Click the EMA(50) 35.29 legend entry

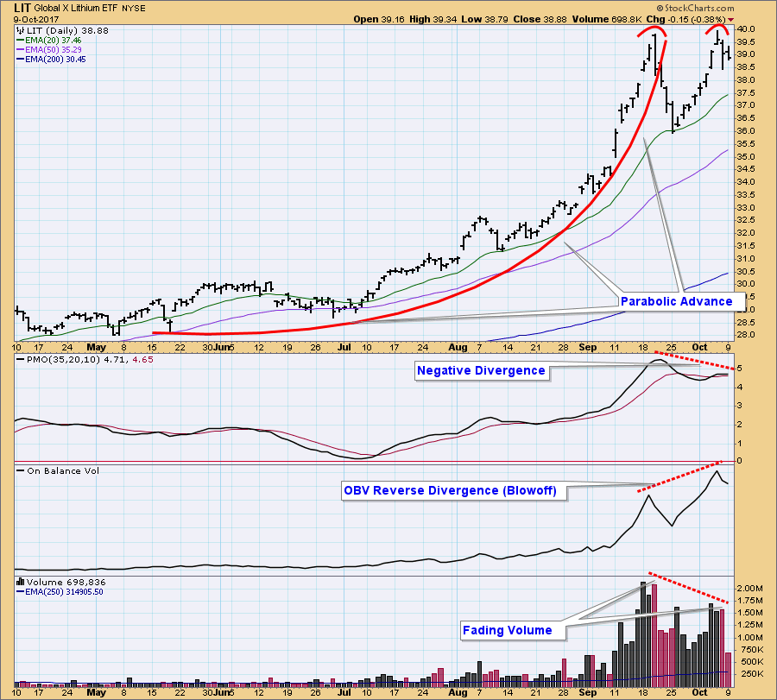[x=48, y=49]
